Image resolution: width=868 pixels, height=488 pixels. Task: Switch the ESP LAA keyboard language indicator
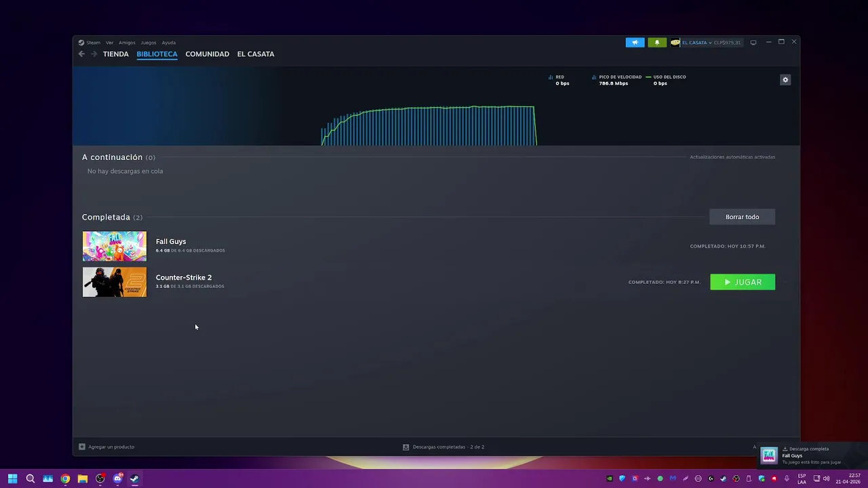click(x=802, y=479)
